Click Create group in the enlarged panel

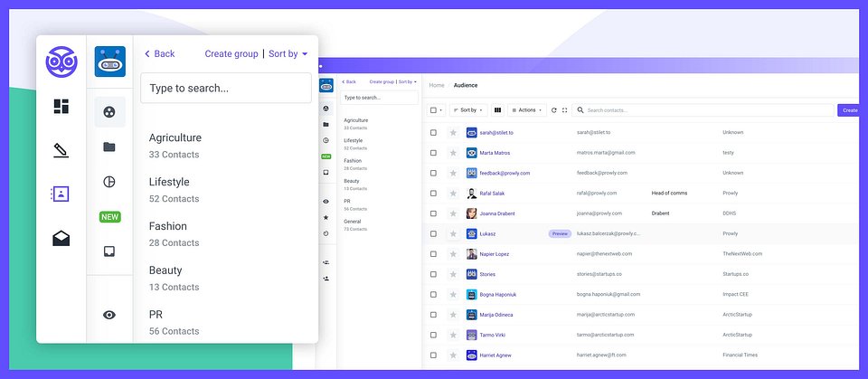pyautogui.click(x=231, y=53)
